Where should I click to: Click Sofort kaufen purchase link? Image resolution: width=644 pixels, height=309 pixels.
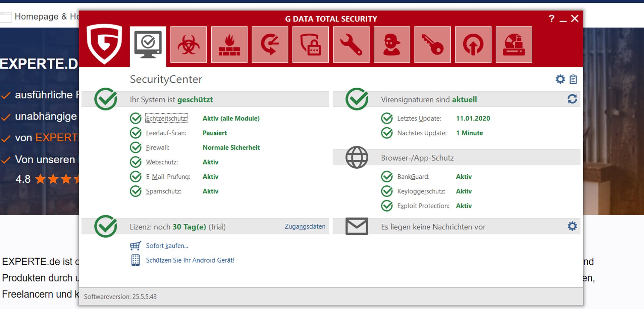pyautogui.click(x=166, y=246)
